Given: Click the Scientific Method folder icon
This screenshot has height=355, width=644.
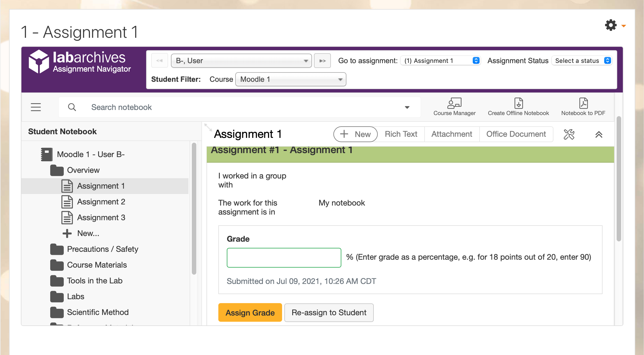Looking at the screenshot, I should coord(57,312).
